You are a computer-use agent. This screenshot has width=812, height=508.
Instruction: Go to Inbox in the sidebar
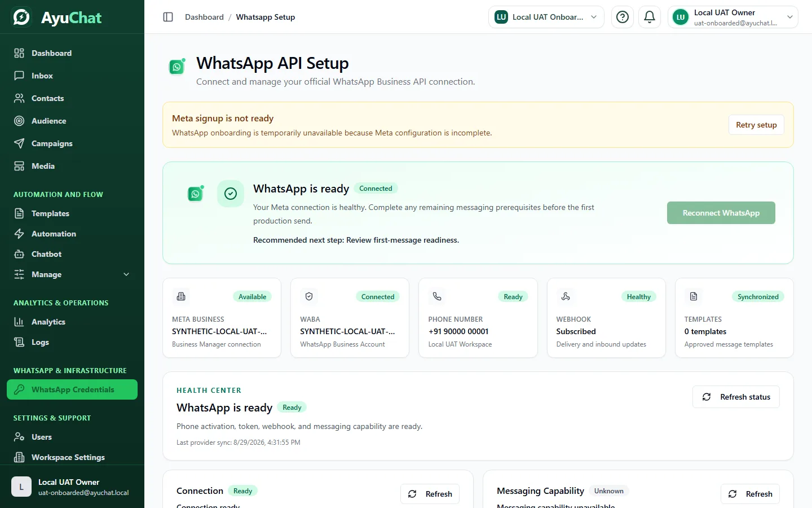coord(72,76)
